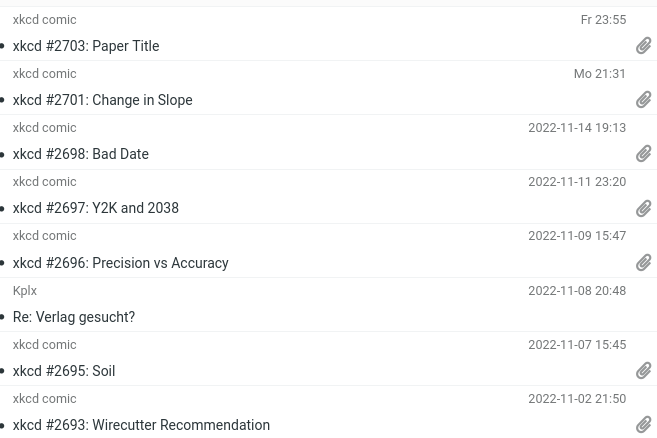Click paperclip icon for xkcd #2695 Soil email
Screen dimensions: 657x438
pyautogui.click(x=644, y=371)
